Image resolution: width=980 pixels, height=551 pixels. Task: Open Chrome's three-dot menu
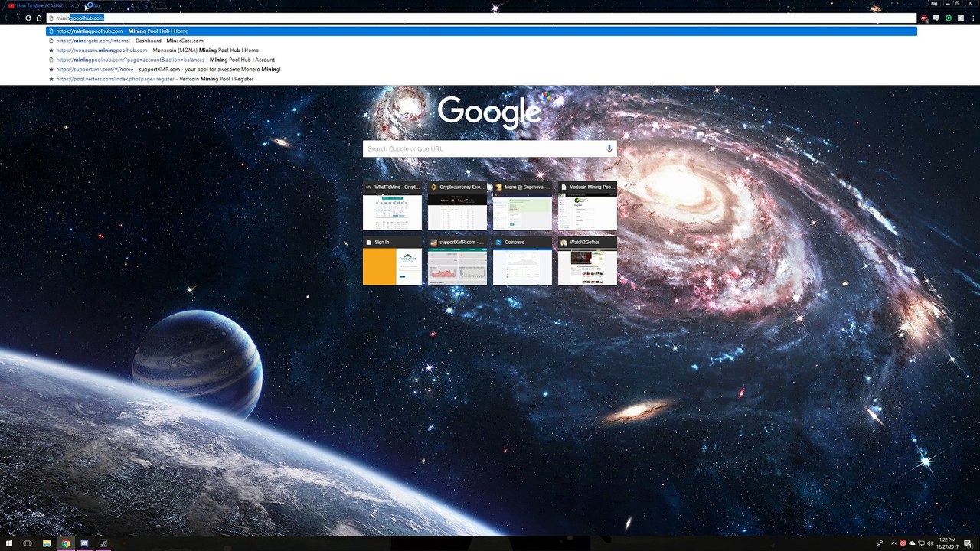pyautogui.click(x=973, y=18)
